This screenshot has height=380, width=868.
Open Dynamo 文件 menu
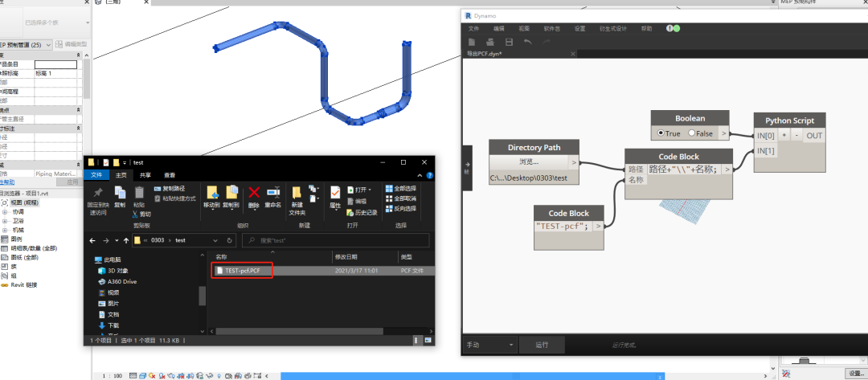[474, 29]
